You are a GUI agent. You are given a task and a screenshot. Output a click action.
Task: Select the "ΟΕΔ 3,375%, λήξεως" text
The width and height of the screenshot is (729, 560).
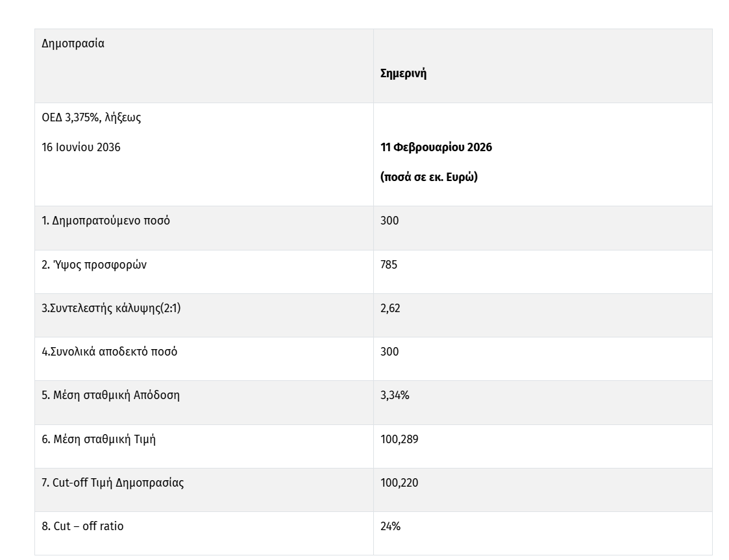click(x=92, y=118)
